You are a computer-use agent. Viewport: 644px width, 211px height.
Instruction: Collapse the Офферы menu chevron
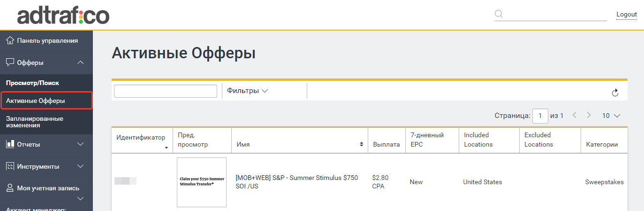click(80, 63)
